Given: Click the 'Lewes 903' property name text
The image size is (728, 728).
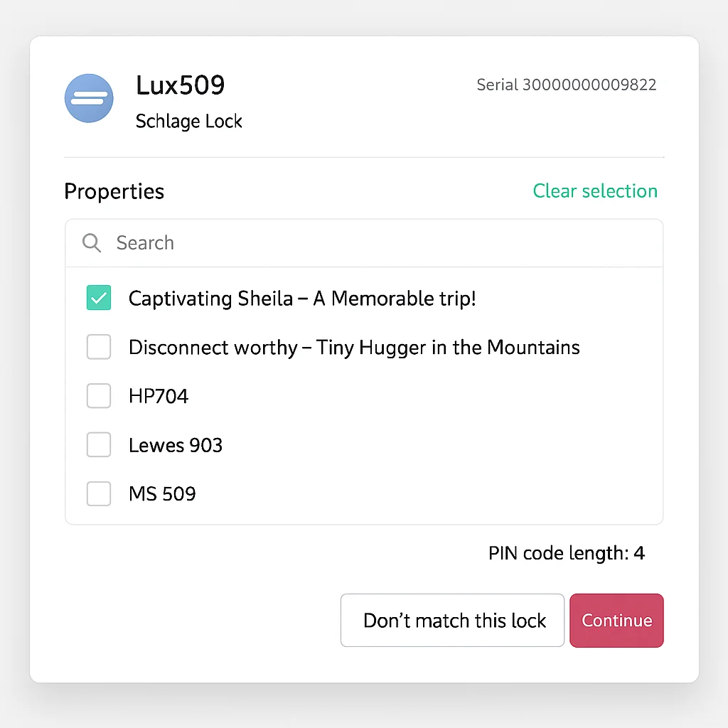Looking at the screenshot, I should [176, 446].
